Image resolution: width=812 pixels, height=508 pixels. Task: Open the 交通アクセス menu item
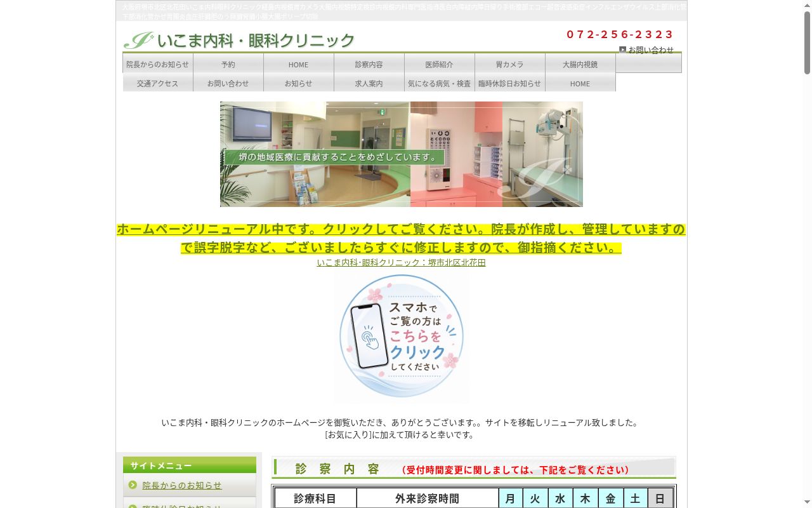(x=158, y=83)
